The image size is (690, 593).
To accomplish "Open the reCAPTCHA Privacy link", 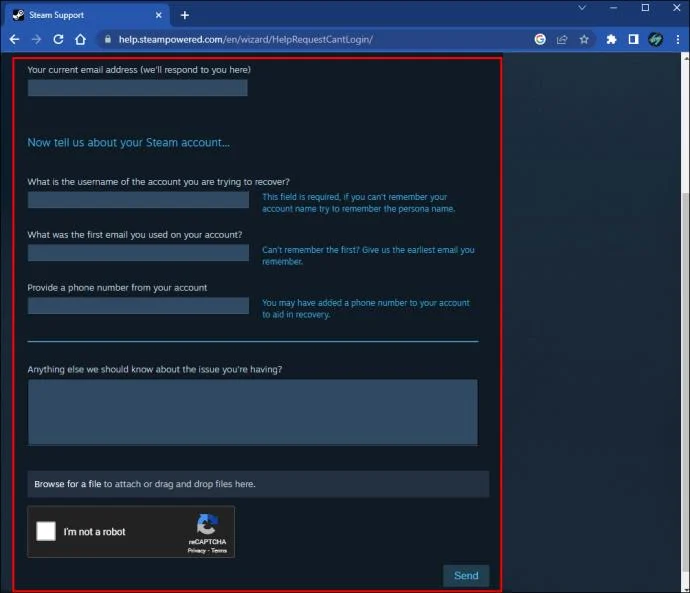I will pyautogui.click(x=196, y=550).
